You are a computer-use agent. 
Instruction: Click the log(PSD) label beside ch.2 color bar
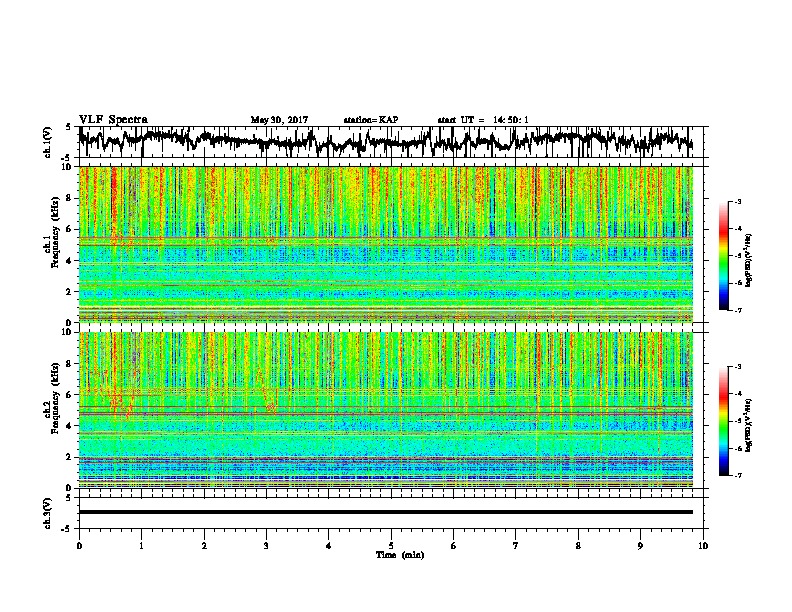tap(749, 426)
